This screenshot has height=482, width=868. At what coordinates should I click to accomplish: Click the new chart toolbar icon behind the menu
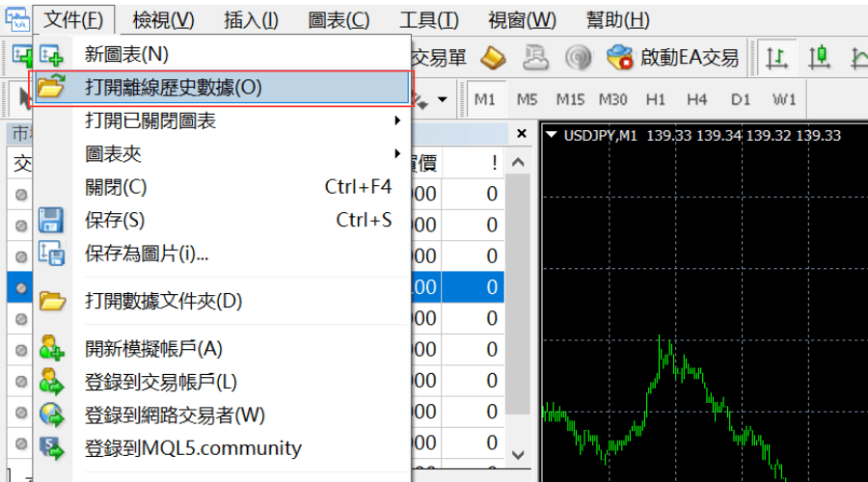(21, 56)
